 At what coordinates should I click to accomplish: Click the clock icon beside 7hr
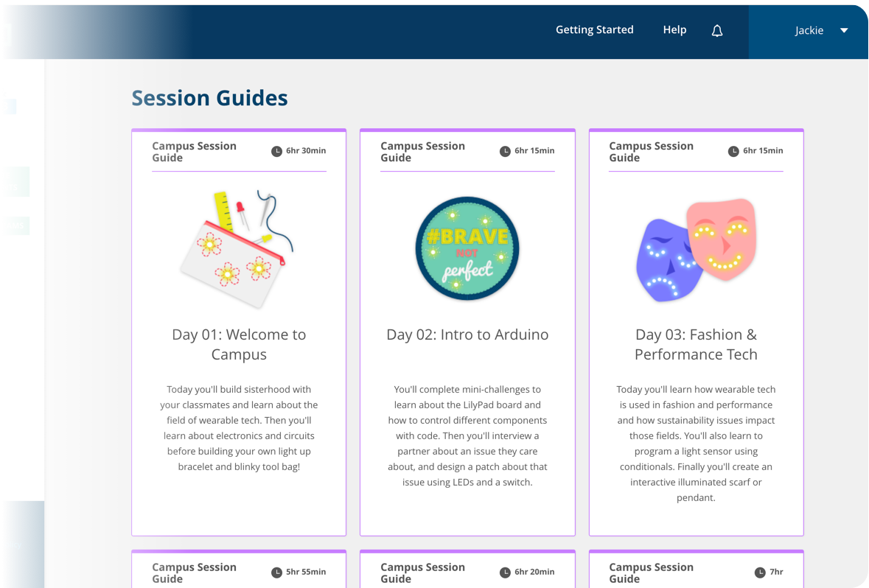point(760,572)
